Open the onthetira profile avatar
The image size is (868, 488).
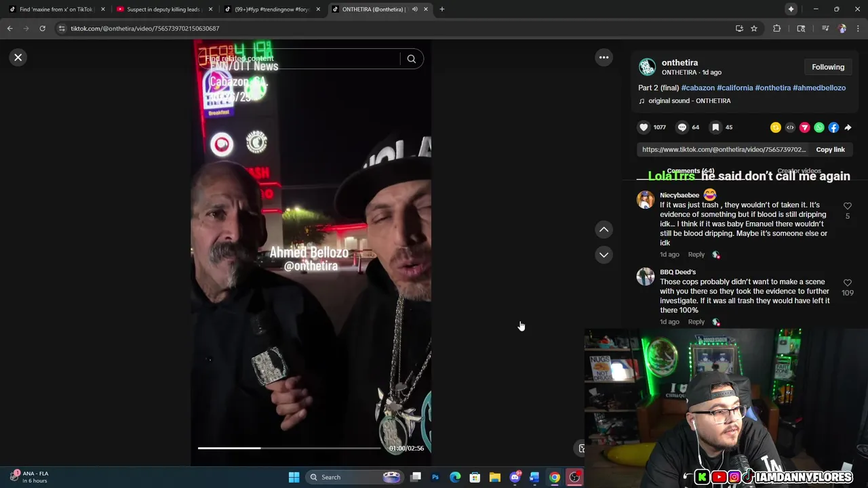(648, 67)
